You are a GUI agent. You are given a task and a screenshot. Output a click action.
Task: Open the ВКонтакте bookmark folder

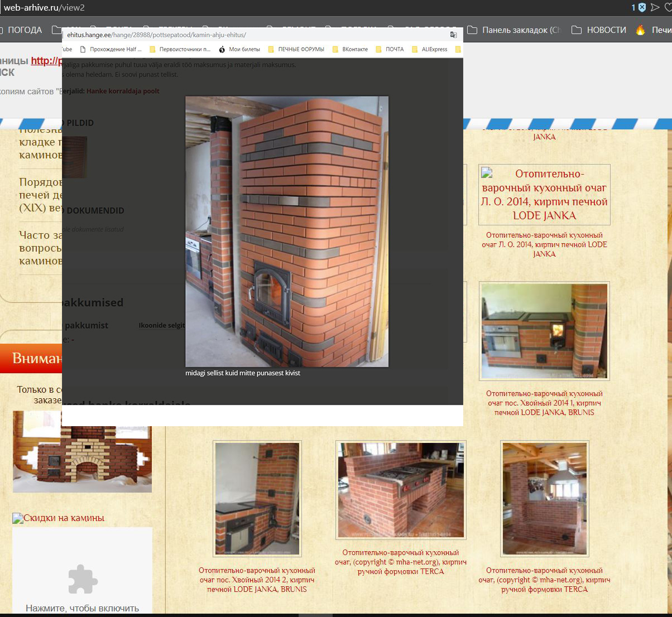350,49
